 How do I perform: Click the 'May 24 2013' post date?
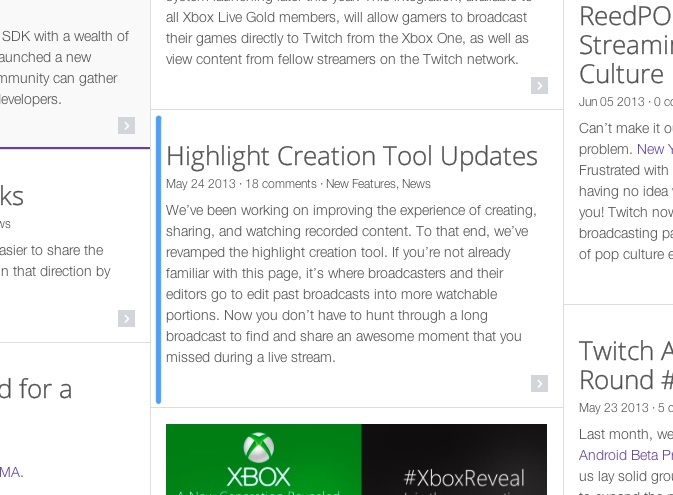click(201, 184)
